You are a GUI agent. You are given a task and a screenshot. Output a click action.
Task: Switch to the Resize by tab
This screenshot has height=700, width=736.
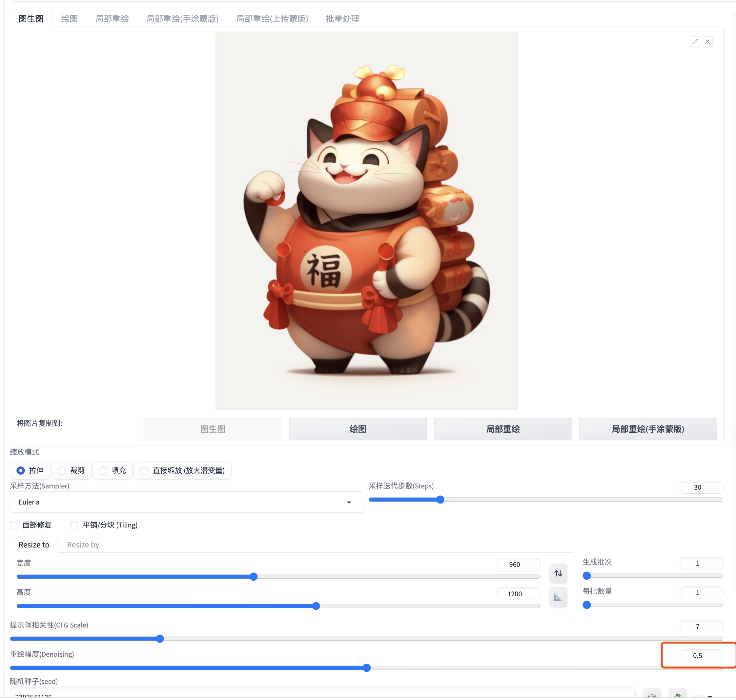[83, 545]
